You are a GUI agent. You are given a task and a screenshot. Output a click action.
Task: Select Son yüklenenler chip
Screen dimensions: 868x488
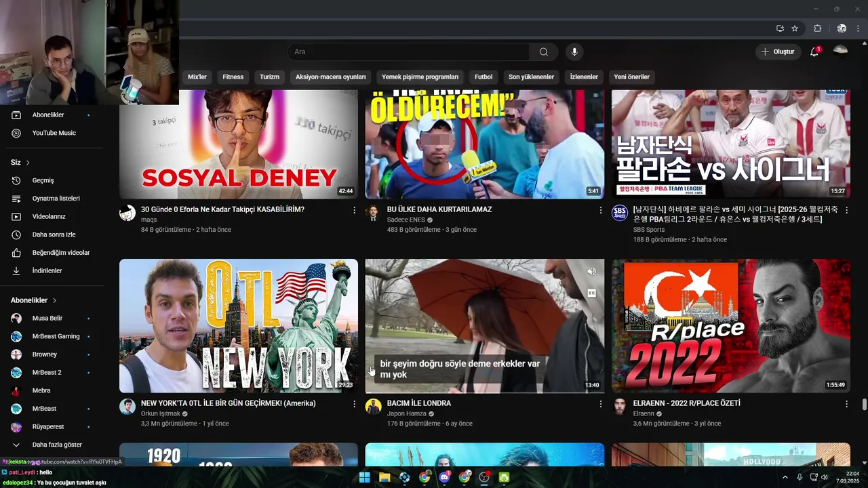531,77
